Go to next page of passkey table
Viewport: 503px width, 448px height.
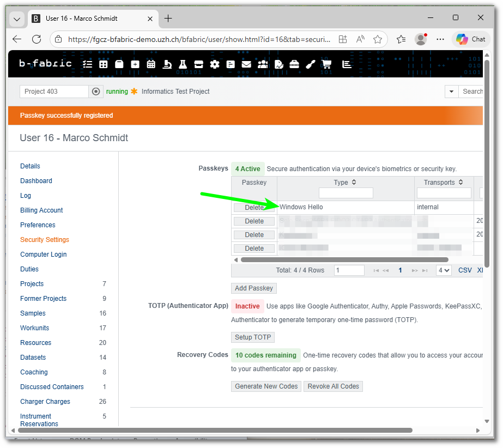tap(415, 270)
